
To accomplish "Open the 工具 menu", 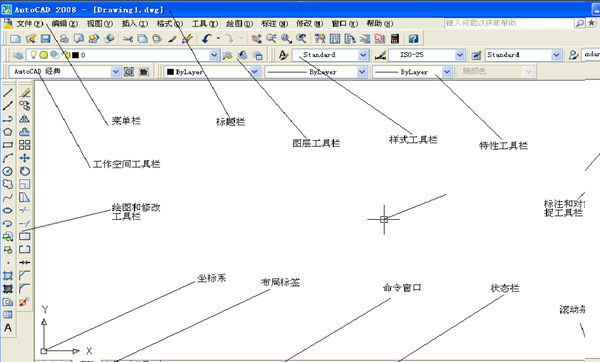I will pos(205,24).
